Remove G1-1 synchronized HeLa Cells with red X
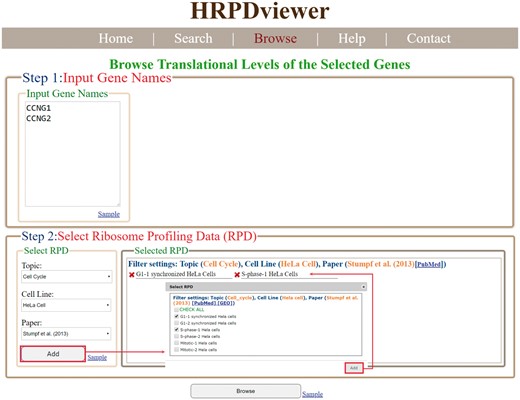The image size is (520, 400). (131, 275)
